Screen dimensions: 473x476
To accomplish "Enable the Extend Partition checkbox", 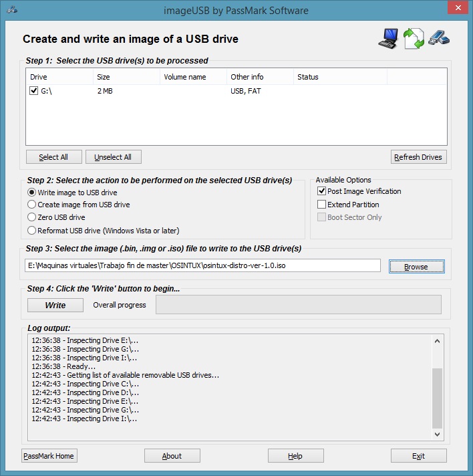I will click(x=321, y=205).
